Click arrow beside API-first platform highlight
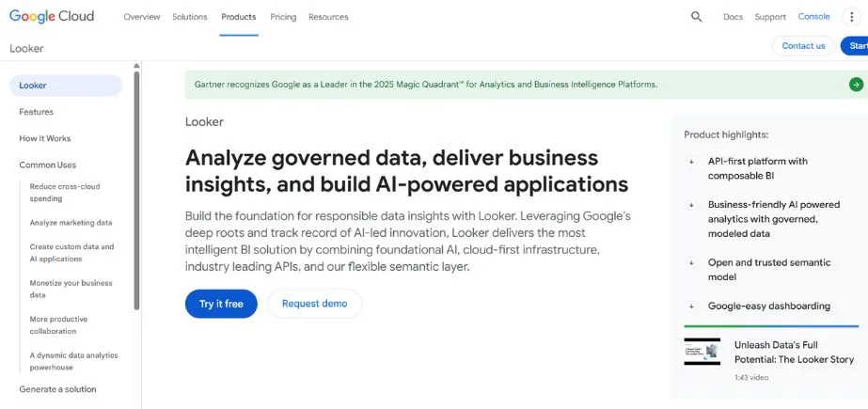 tap(691, 162)
